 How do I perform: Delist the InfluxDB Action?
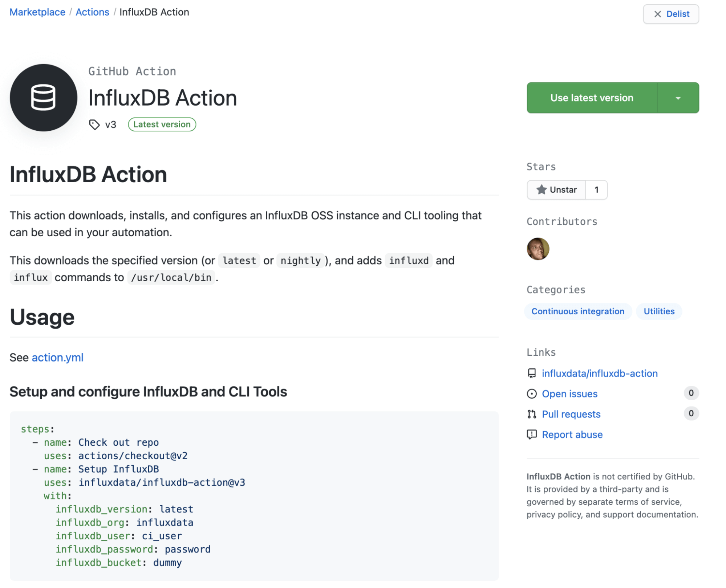click(670, 14)
